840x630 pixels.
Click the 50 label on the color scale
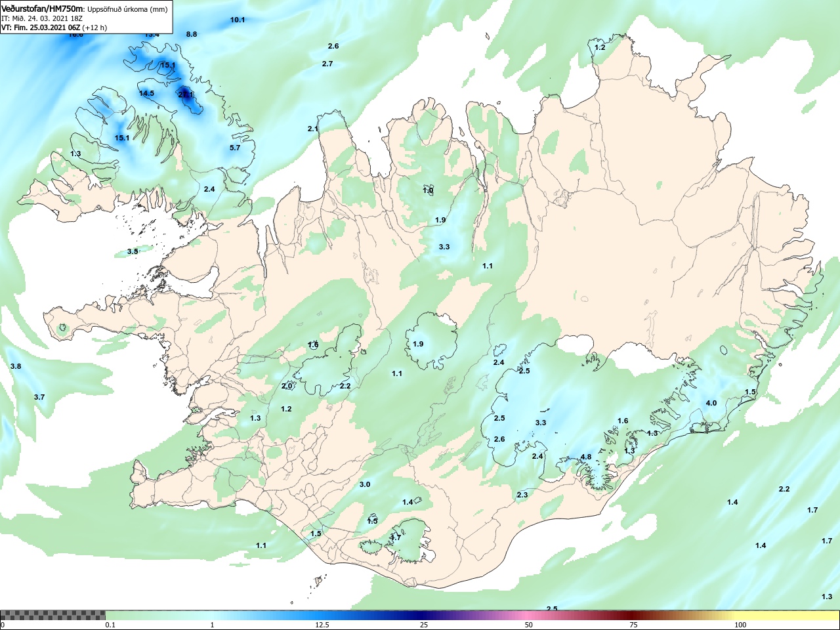[529, 625]
